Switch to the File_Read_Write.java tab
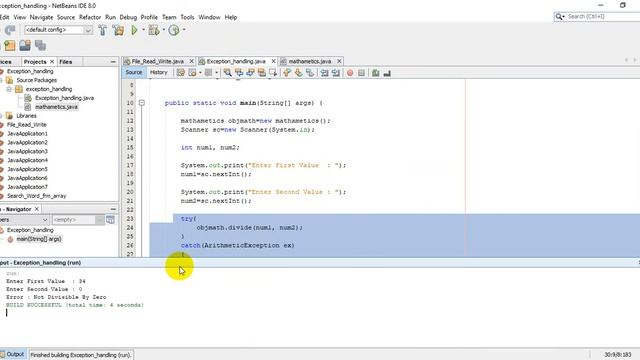This screenshot has height=360, width=640. click(x=158, y=61)
